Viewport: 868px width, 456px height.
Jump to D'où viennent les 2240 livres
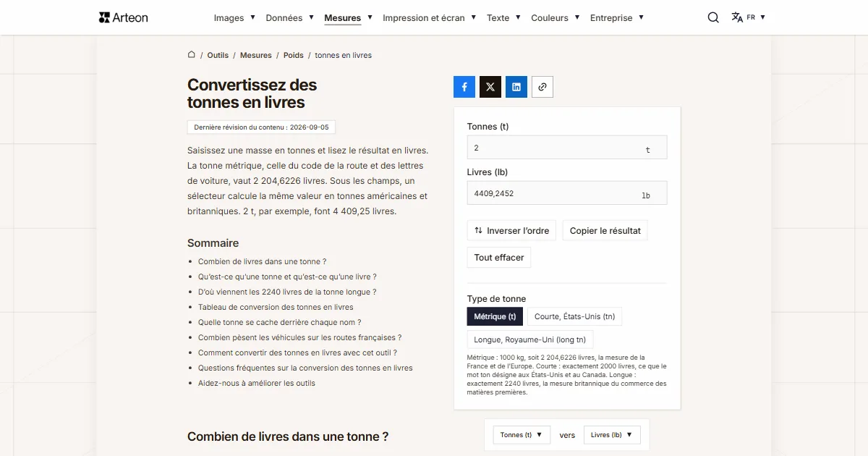287,292
